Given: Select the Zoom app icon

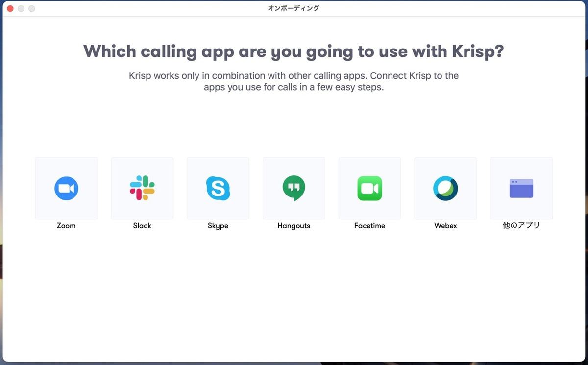Looking at the screenshot, I should coord(66,188).
